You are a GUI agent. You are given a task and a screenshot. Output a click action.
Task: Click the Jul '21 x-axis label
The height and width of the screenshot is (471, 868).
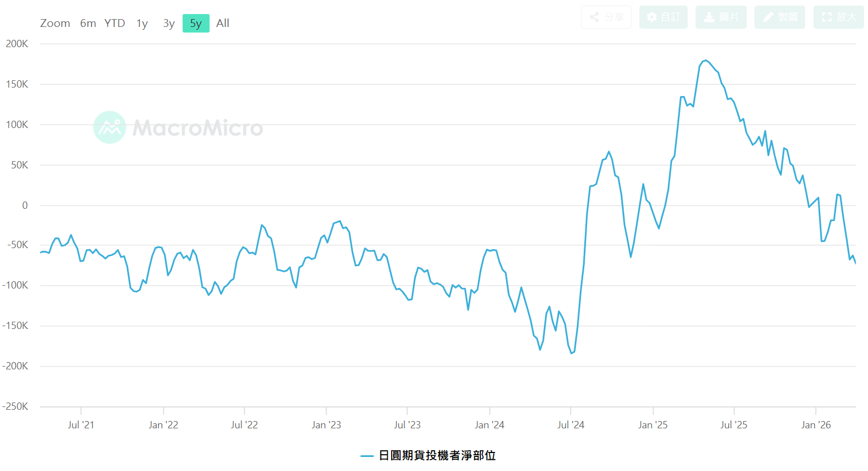(x=81, y=425)
